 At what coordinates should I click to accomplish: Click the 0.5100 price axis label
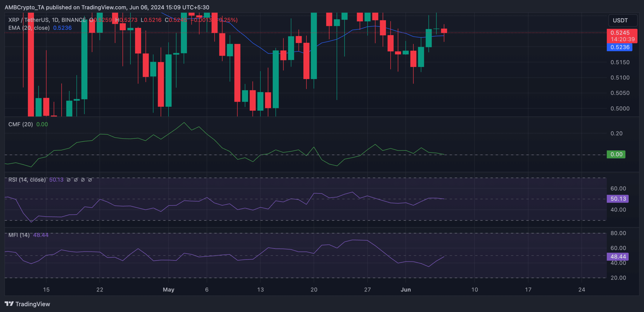(620, 77)
